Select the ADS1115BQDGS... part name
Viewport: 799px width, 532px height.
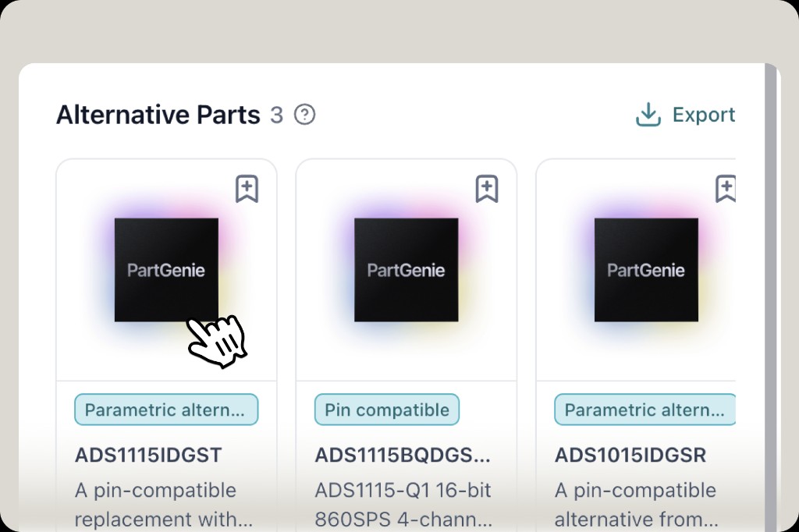(x=403, y=455)
